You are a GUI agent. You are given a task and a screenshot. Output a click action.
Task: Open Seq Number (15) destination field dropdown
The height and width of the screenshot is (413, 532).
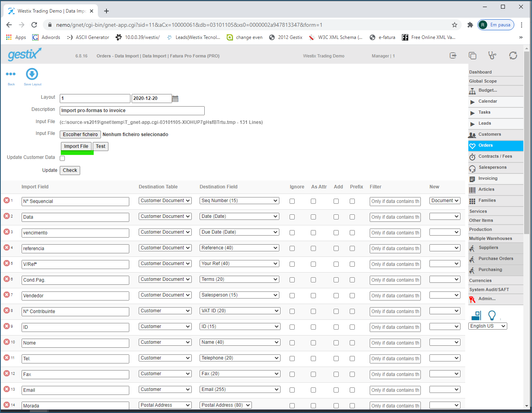[239, 201]
